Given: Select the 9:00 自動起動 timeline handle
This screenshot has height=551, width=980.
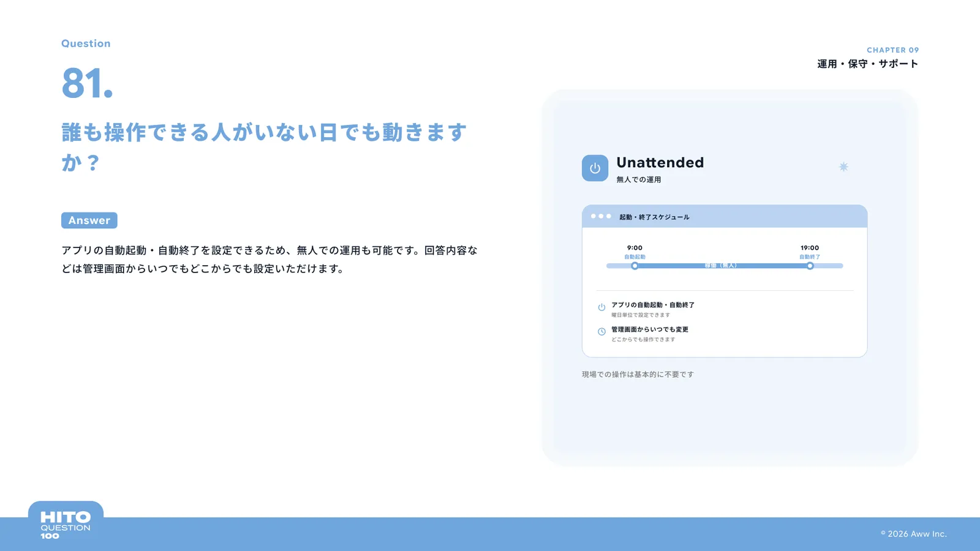Looking at the screenshot, I should pos(635,266).
